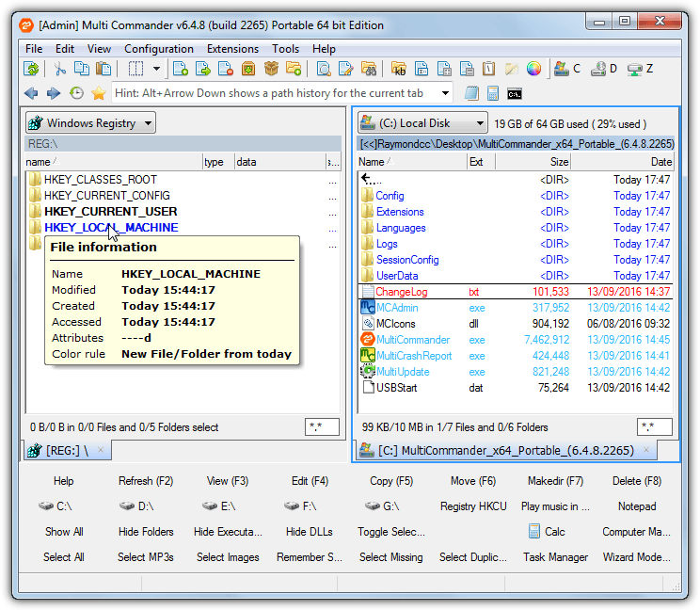Select the ChangeLog txt file
The height and width of the screenshot is (610, 700).
[516, 292]
